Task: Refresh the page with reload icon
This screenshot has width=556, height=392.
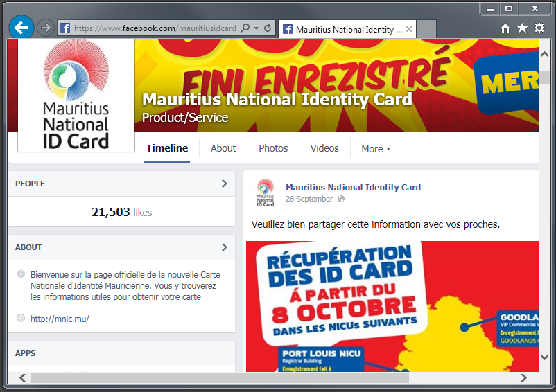Action: 268,28
